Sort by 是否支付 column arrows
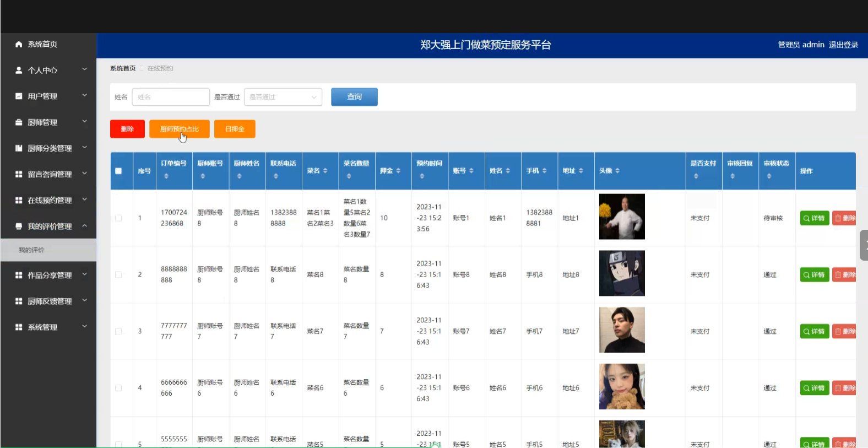The height and width of the screenshot is (448, 868). click(696, 176)
